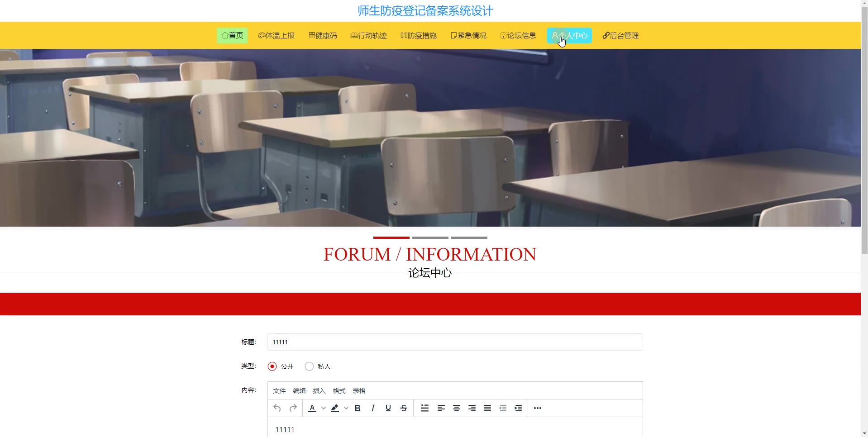
Task: Open 防疫措施 navigation item
Action: point(419,35)
